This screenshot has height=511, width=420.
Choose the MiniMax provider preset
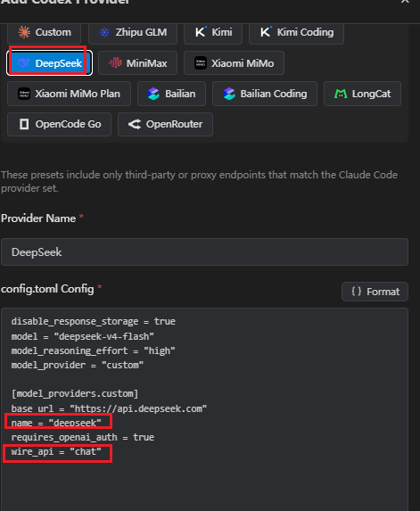(x=138, y=63)
